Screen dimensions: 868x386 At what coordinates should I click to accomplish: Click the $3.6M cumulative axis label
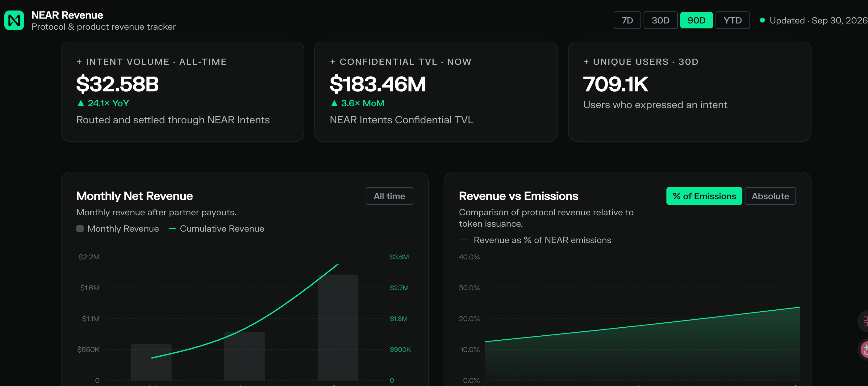[x=399, y=257]
